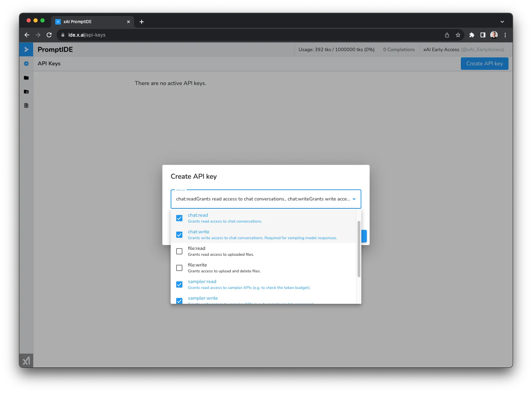Click 'There are no active API keys.' text
The image size is (532, 393).
(x=171, y=83)
